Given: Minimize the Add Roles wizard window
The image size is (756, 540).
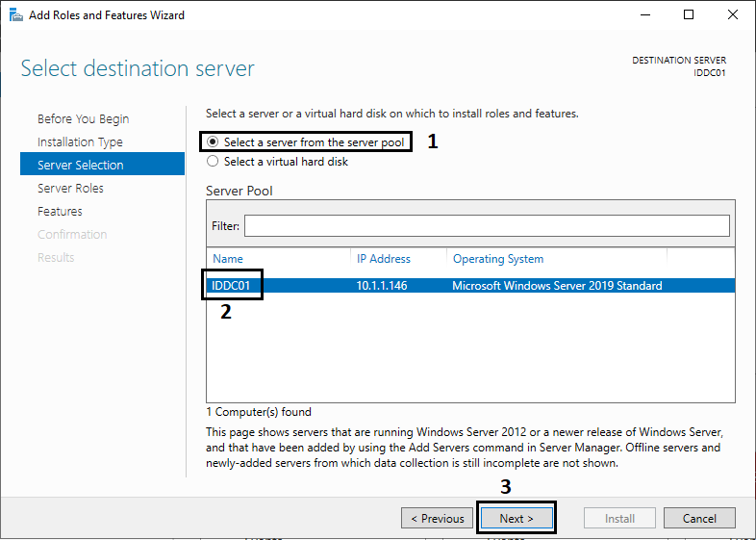Looking at the screenshot, I should (x=645, y=15).
